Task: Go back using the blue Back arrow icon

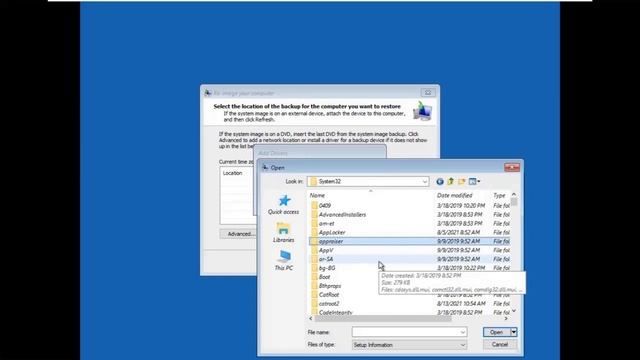Action: (440, 181)
